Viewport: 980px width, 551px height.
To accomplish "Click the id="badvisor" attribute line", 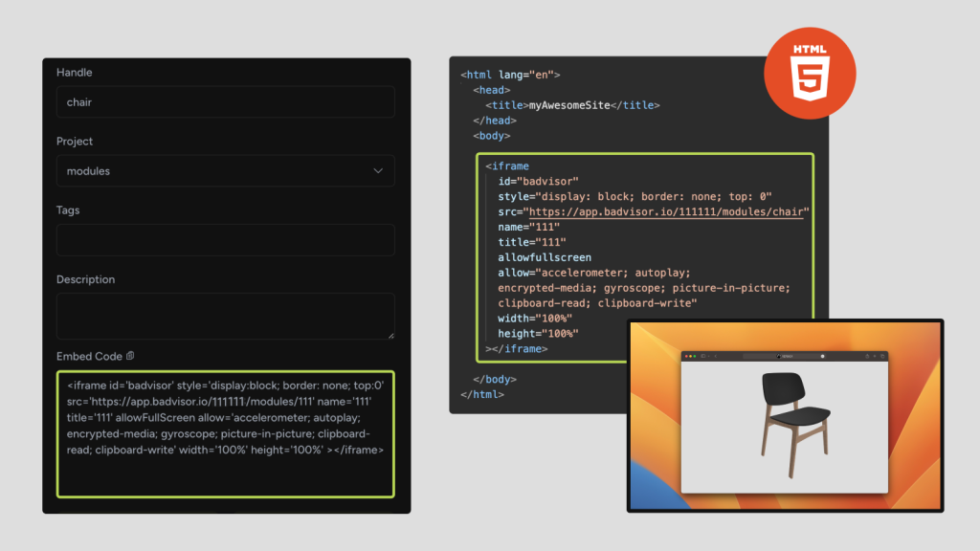I will [x=538, y=181].
